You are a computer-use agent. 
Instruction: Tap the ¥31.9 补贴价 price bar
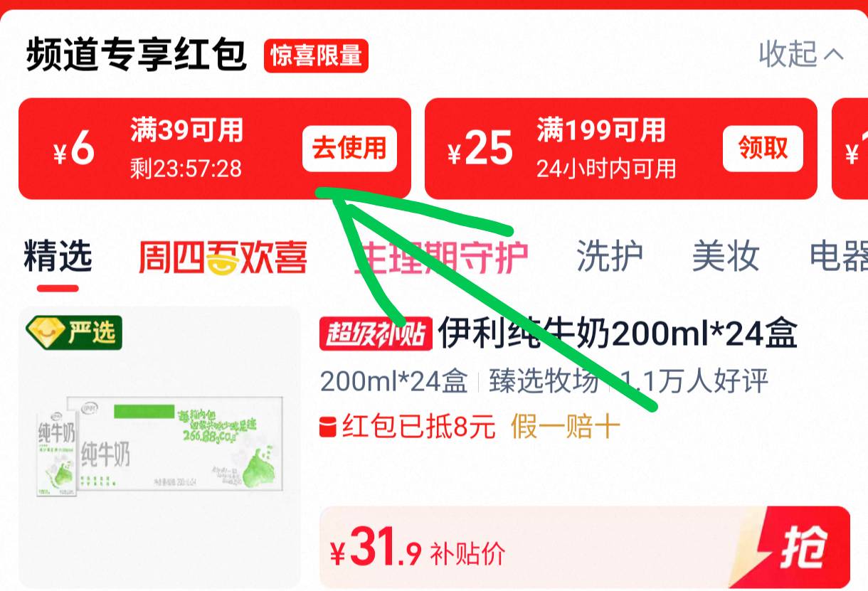point(585,548)
